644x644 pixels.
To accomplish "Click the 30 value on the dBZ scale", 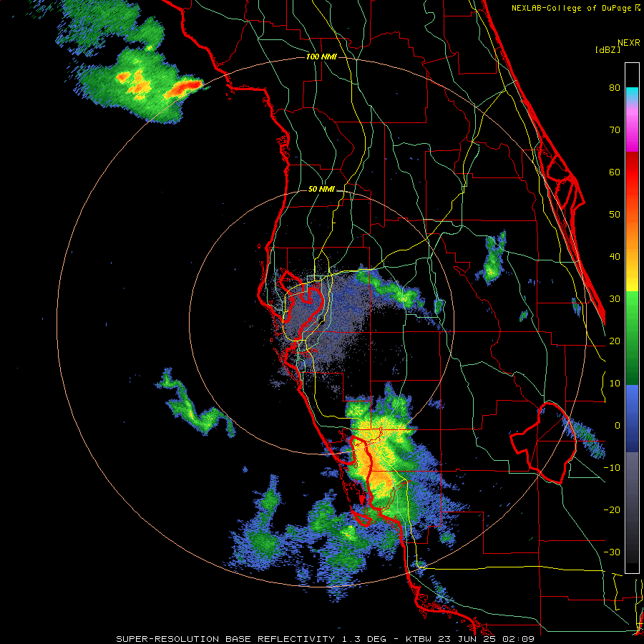I will coord(615,299).
